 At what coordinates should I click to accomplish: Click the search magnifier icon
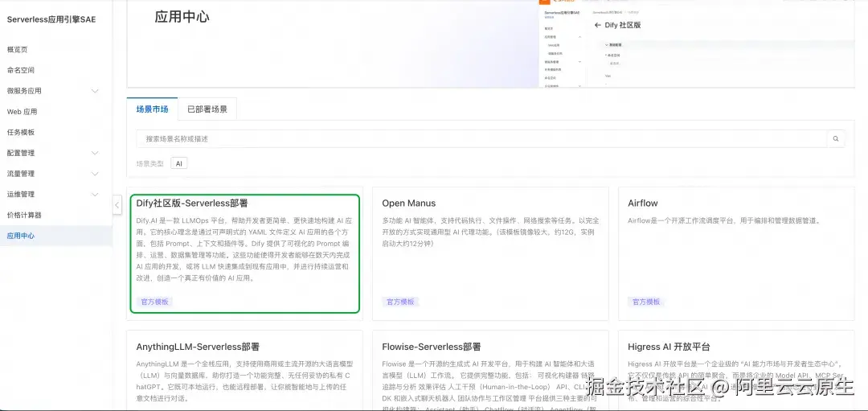tap(836, 139)
